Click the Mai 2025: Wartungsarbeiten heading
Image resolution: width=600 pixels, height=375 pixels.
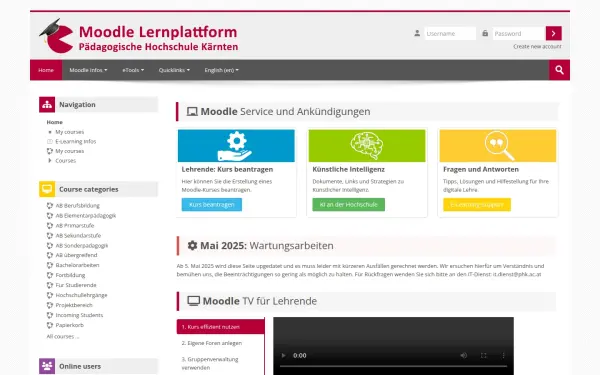click(267, 246)
